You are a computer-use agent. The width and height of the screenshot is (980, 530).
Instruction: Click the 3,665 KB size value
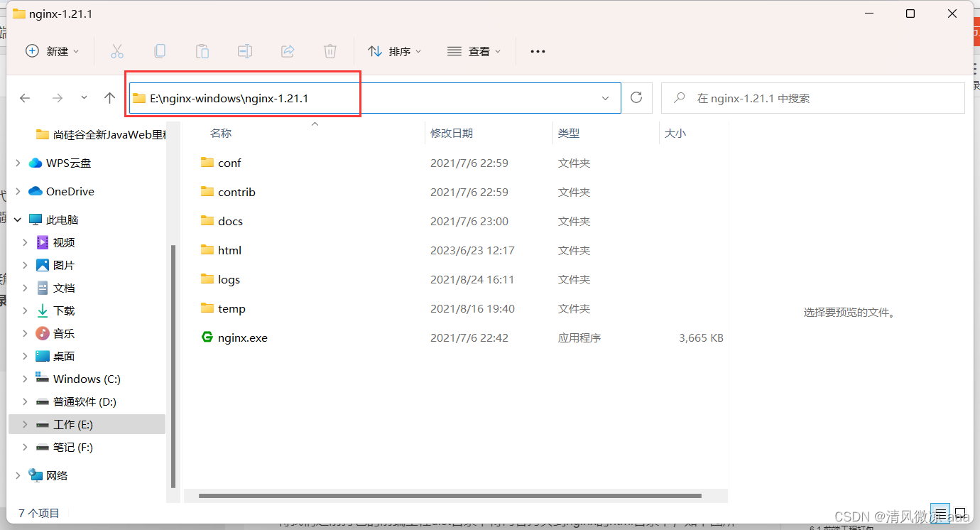pos(701,337)
